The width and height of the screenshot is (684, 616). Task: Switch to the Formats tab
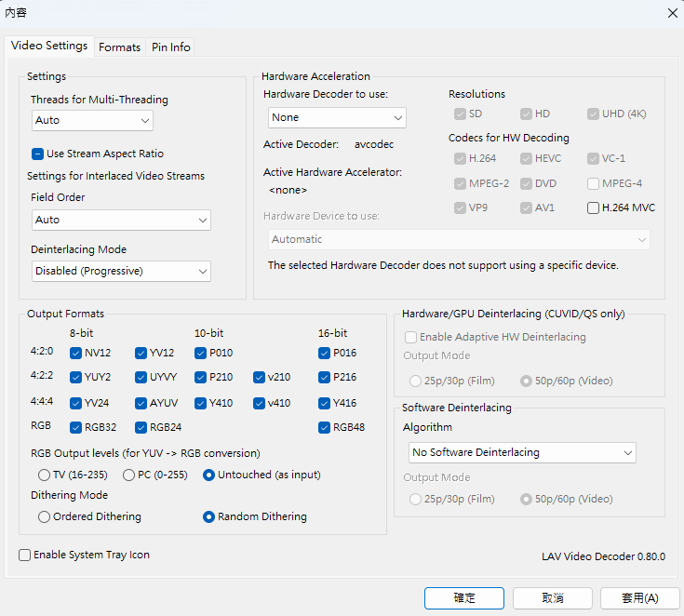[x=119, y=47]
